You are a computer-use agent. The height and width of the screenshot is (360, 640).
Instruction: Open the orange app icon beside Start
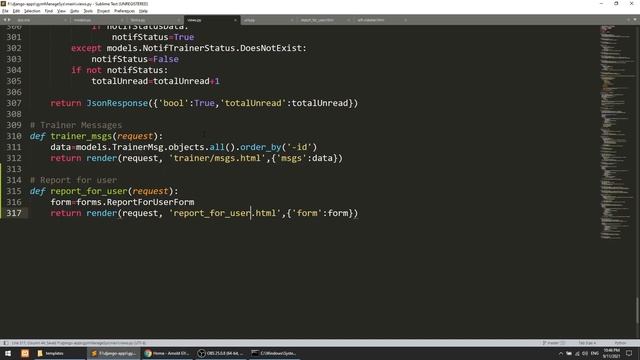(x=25, y=353)
